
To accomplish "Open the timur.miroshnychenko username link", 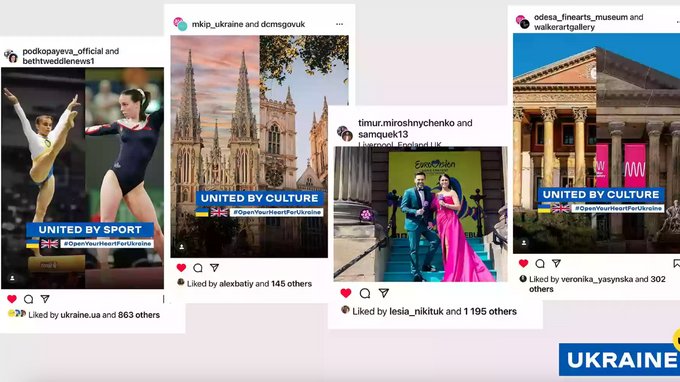I will tap(406, 123).
